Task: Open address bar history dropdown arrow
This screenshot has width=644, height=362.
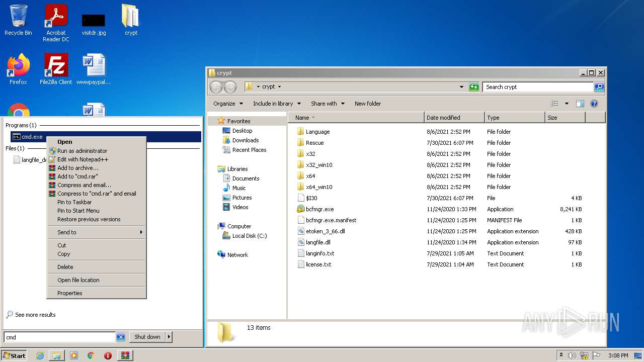Action: [461, 87]
